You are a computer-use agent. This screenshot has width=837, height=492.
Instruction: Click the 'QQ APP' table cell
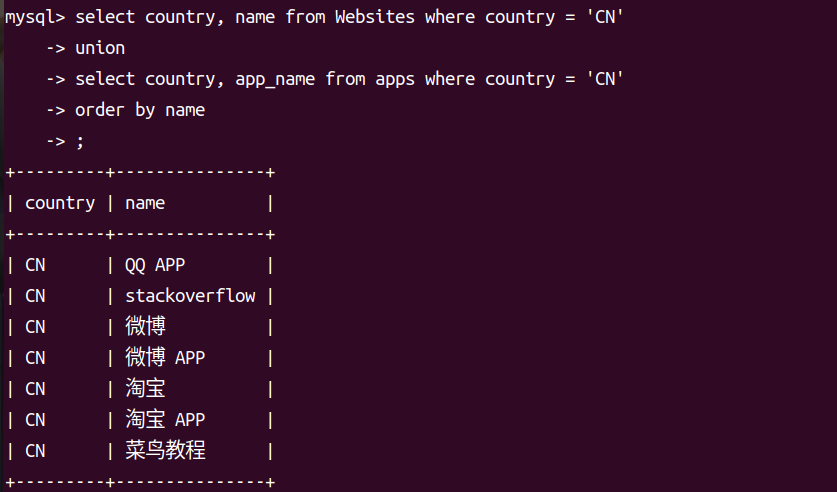click(x=155, y=265)
